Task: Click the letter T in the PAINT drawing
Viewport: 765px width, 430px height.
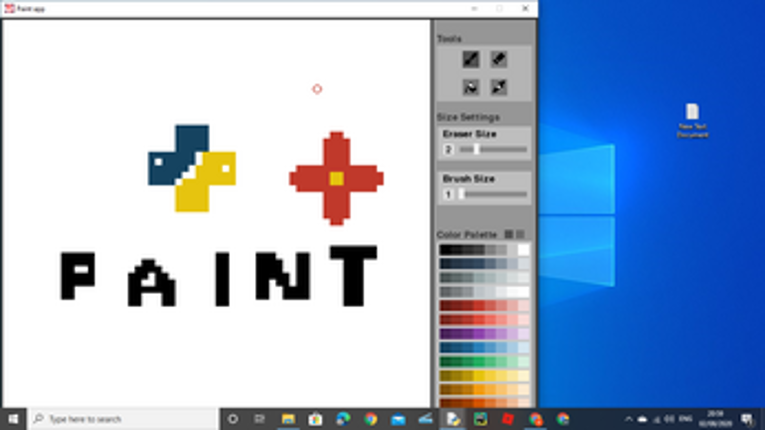Action: pos(353,276)
